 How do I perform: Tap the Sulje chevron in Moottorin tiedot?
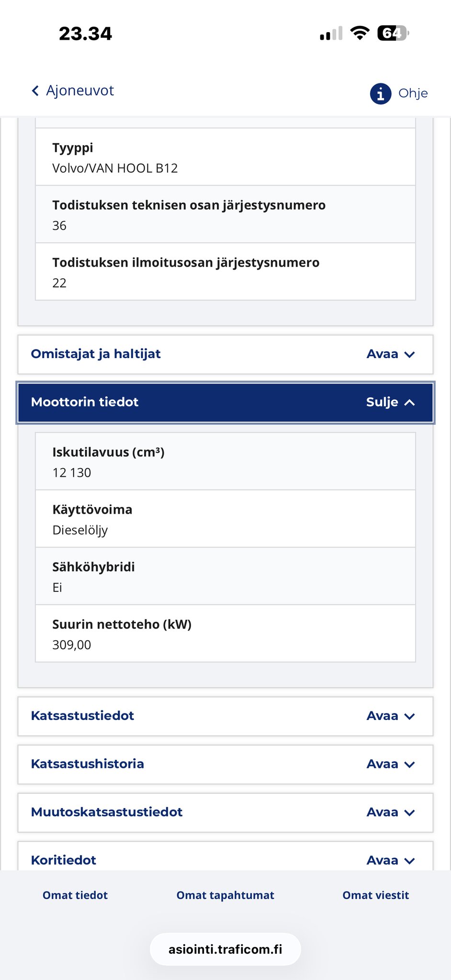409,403
